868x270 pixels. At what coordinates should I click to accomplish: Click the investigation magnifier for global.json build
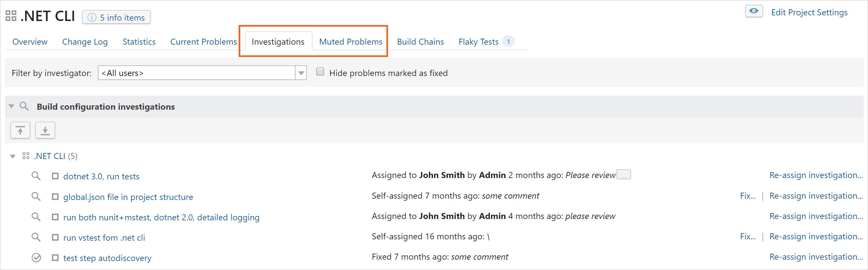click(x=36, y=196)
